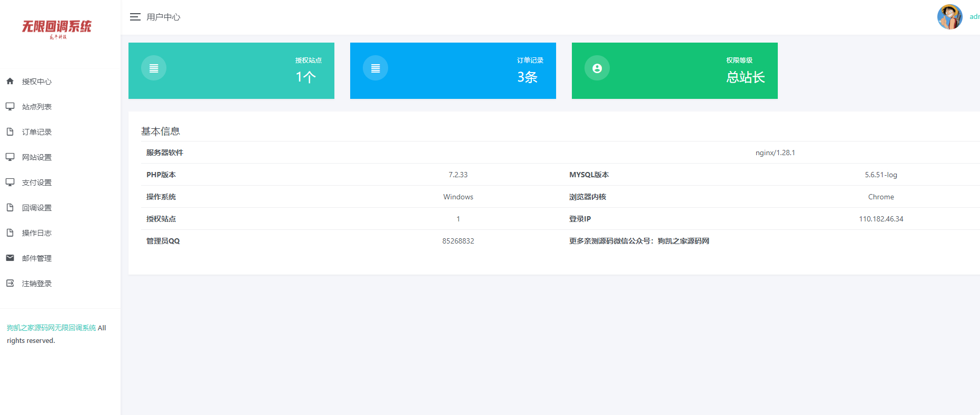
Task: Click the Windows value
Action: 458,197
